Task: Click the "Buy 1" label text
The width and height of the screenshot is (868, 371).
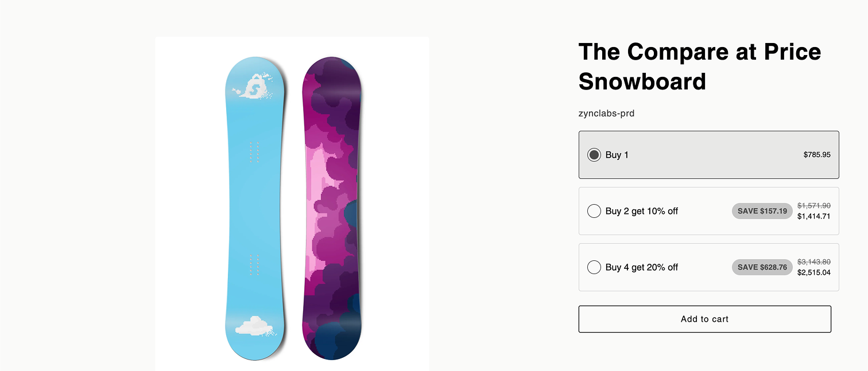Action: 617,155
